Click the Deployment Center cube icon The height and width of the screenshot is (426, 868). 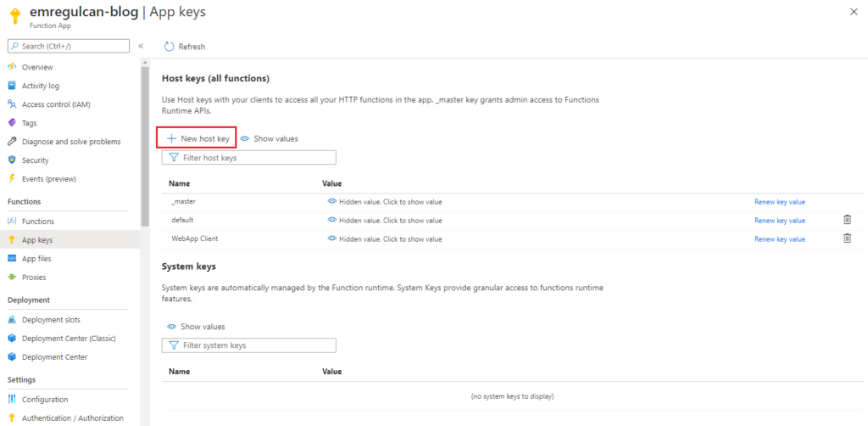pos(12,356)
